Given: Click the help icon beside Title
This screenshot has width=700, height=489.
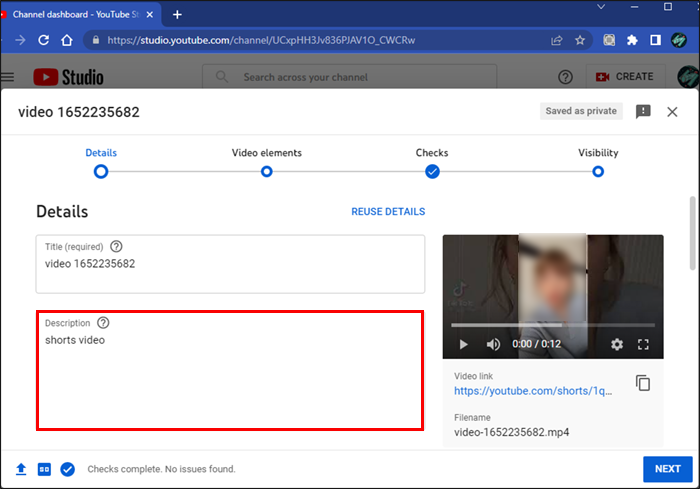Looking at the screenshot, I should click(x=116, y=246).
